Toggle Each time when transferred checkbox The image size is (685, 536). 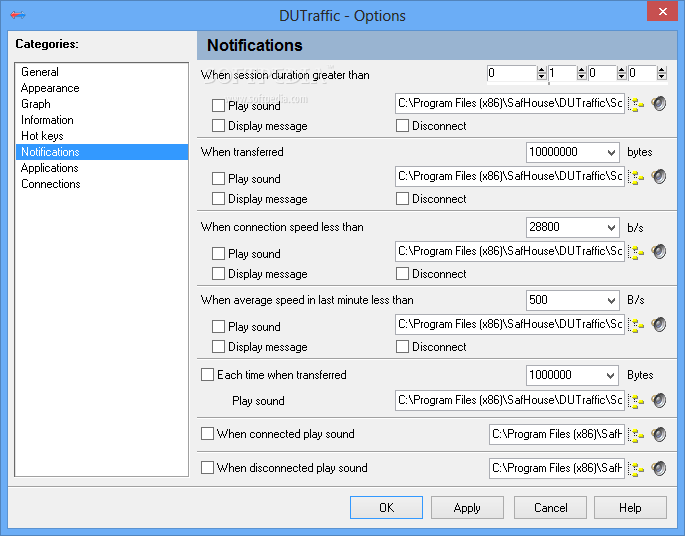(207, 375)
